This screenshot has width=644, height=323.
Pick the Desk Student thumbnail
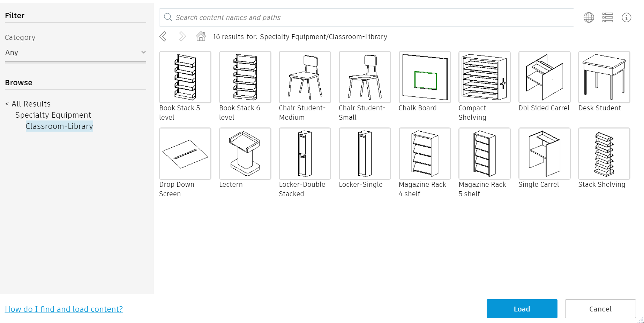[604, 77]
